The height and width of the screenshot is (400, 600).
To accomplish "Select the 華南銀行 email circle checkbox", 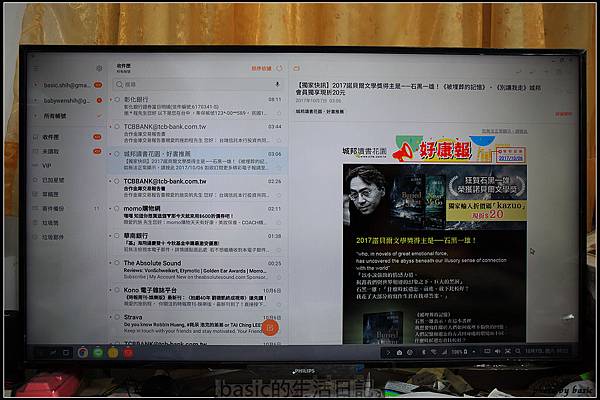I will click(117, 236).
